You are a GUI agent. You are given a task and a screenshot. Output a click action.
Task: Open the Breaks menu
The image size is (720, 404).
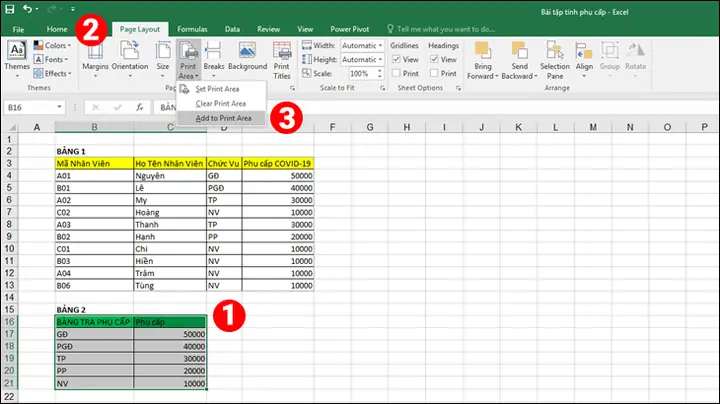point(214,59)
